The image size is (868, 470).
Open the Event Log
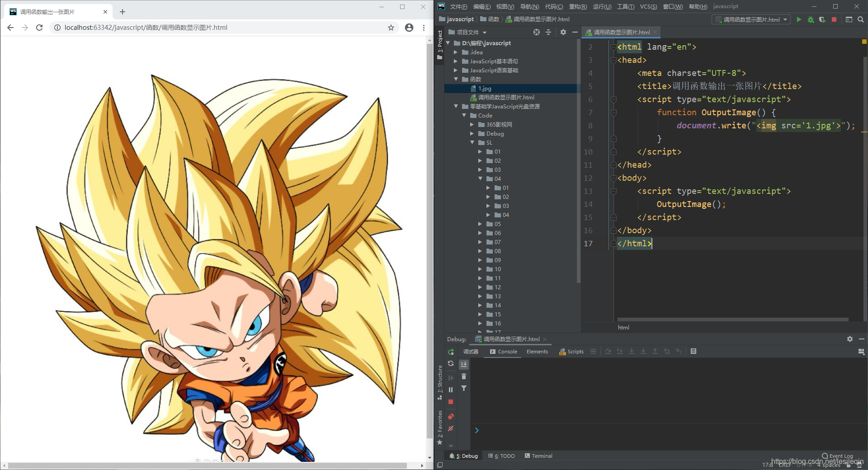(837, 456)
